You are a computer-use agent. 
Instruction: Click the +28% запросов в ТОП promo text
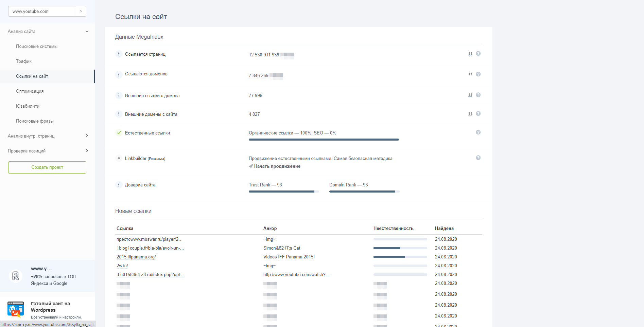[x=54, y=280]
